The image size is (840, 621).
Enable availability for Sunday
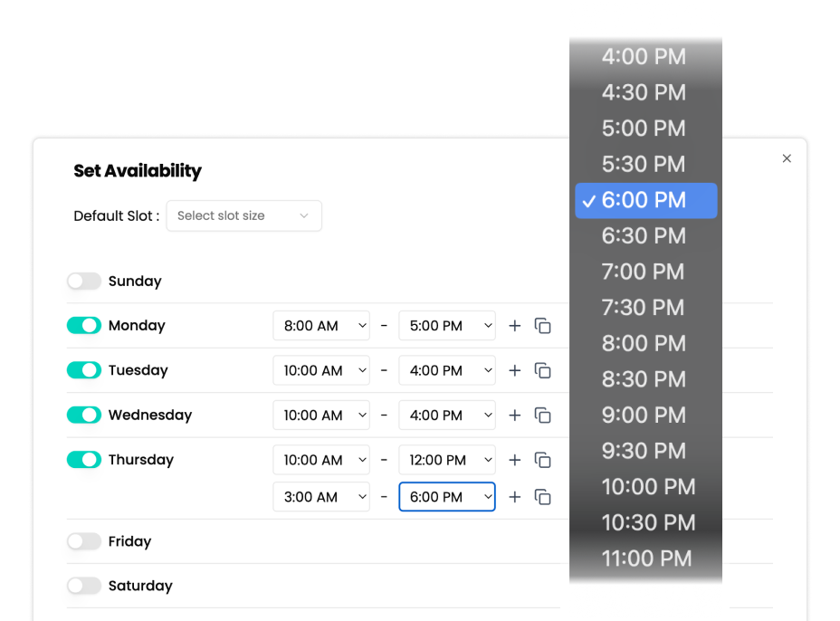coord(84,282)
